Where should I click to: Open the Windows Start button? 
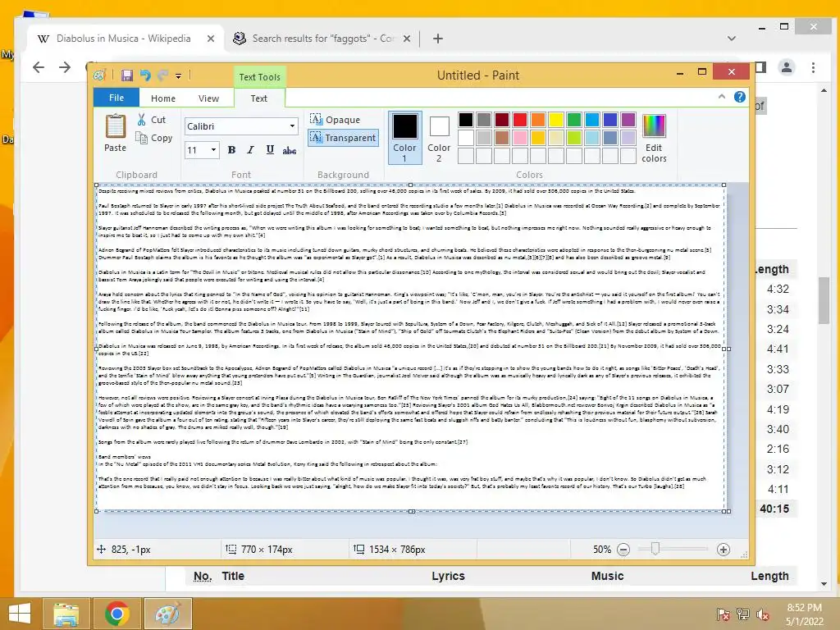[20, 614]
